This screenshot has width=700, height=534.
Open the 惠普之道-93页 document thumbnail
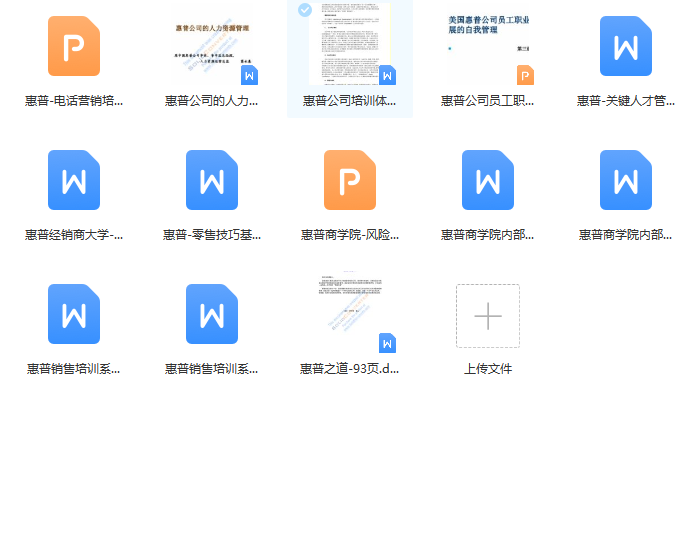[x=350, y=312]
